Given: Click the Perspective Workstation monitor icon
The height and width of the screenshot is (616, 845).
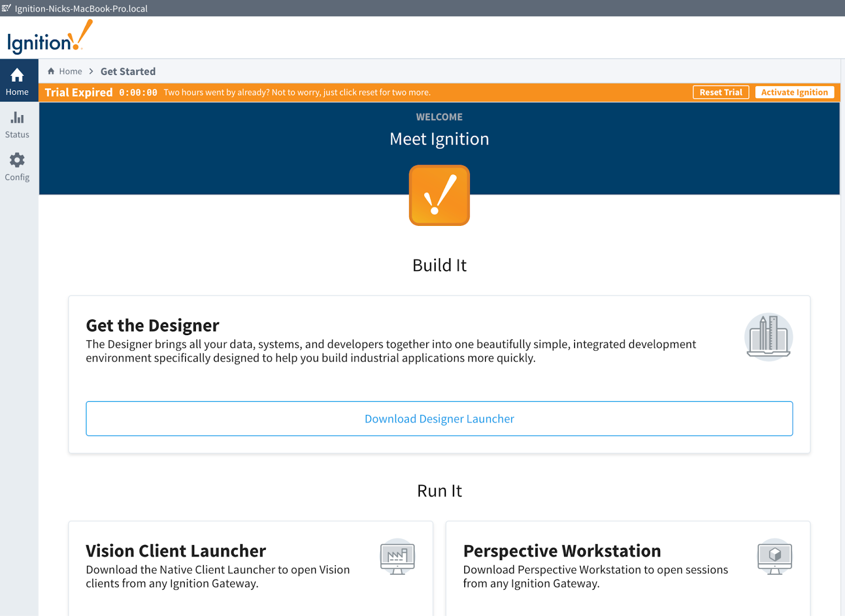Looking at the screenshot, I should 775,557.
